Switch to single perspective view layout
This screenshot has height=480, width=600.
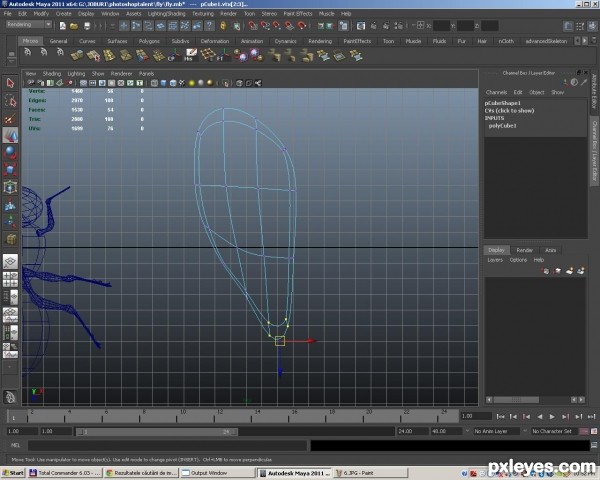10,262
